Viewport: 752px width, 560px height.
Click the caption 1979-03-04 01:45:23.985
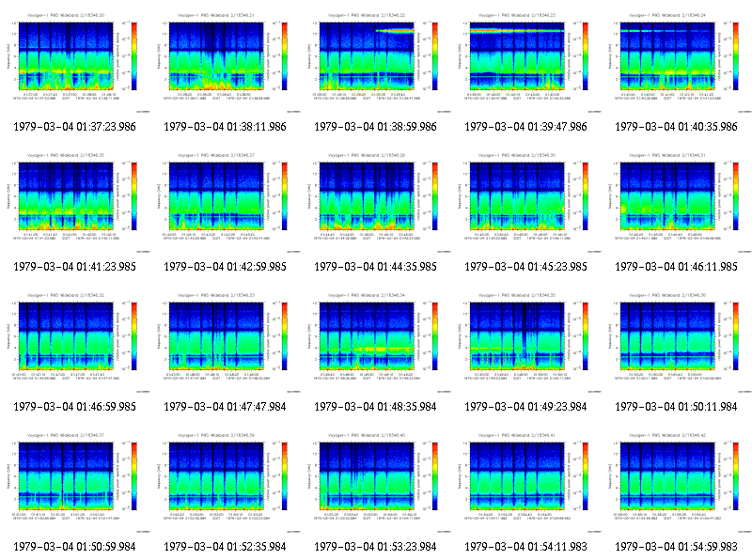[525, 267]
